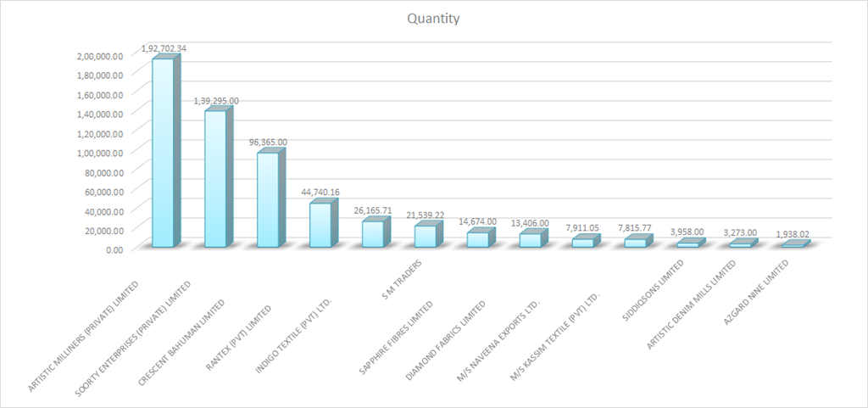Click axis value 80,000.00
Viewport: 868px width, 408px height.
103,171
